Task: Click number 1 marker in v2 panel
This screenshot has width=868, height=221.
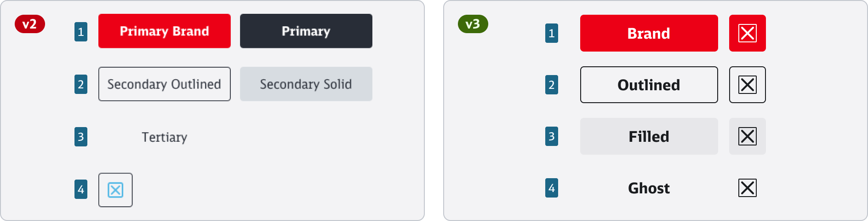Action: (x=81, y=32)
